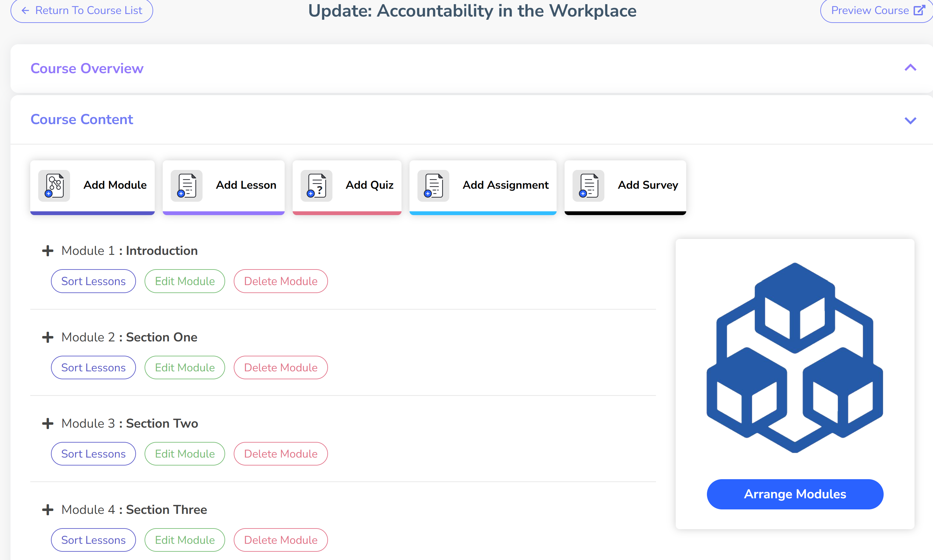This screenshot has width=933, height=560.
Task: Click the Add Lesson document icon
Action: tap(187, 185)
